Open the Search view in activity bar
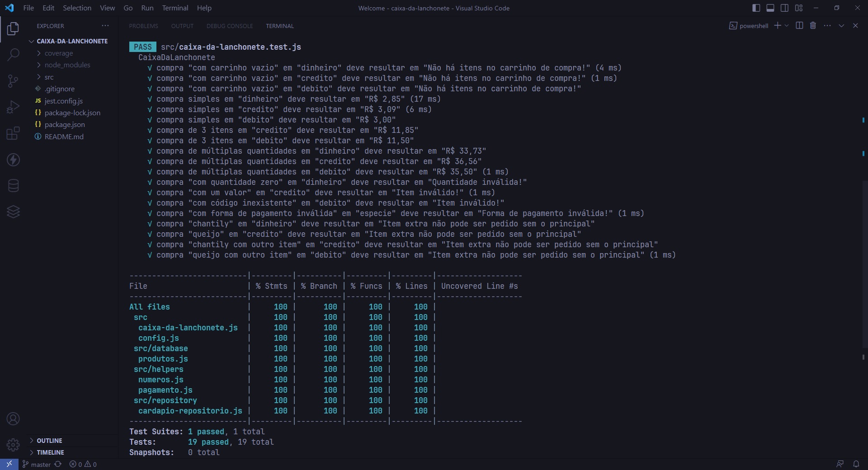This screenshot has width=868, height=470. tap(13, 55)
